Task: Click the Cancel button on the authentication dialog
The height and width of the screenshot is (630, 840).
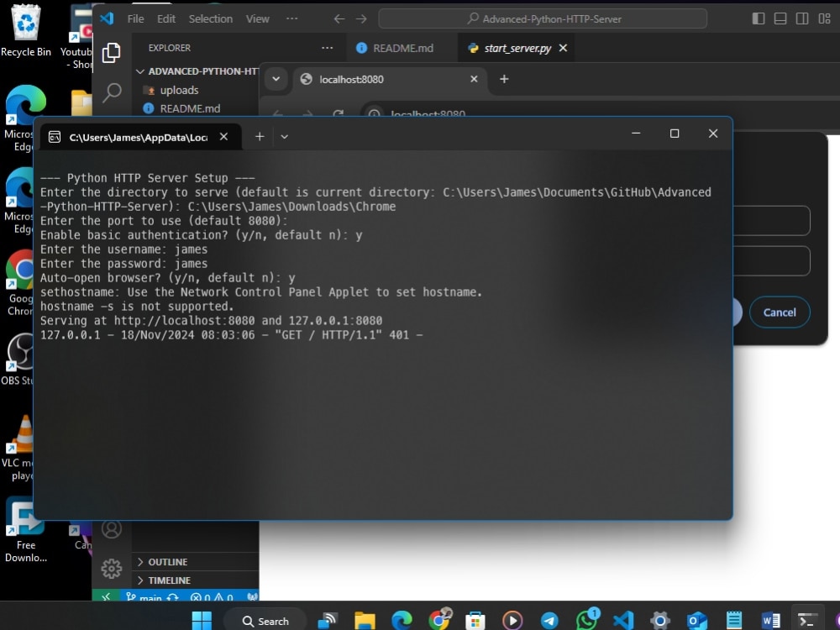Action: pos(780,312)
